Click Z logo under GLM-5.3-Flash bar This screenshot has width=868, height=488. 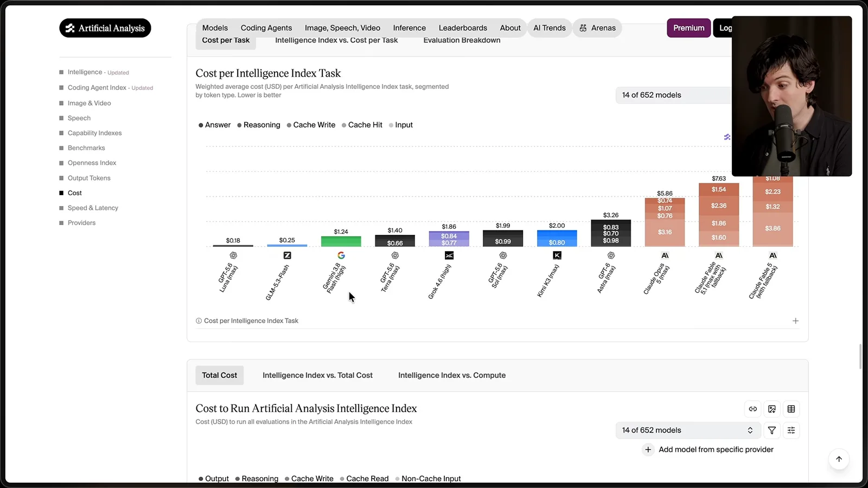(288, 255)
